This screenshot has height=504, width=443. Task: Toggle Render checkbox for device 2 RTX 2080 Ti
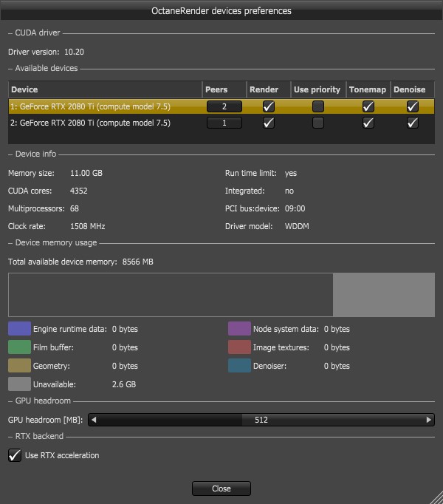(269, 123)
